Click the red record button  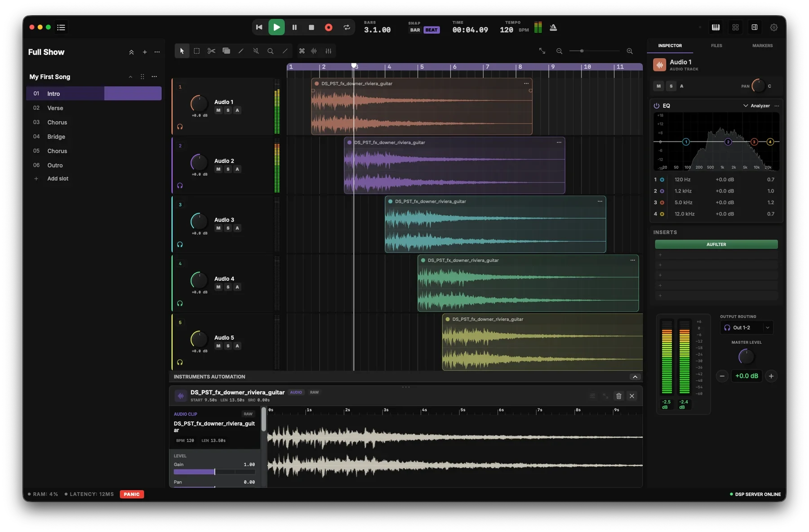click(329, 27)
